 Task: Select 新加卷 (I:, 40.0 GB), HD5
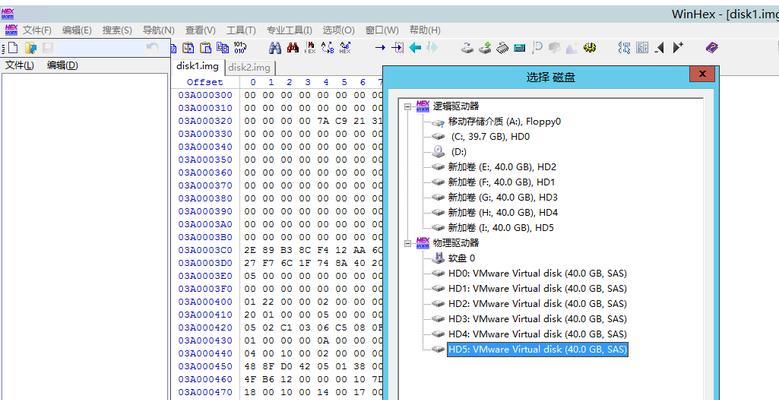tap(501, 228)
